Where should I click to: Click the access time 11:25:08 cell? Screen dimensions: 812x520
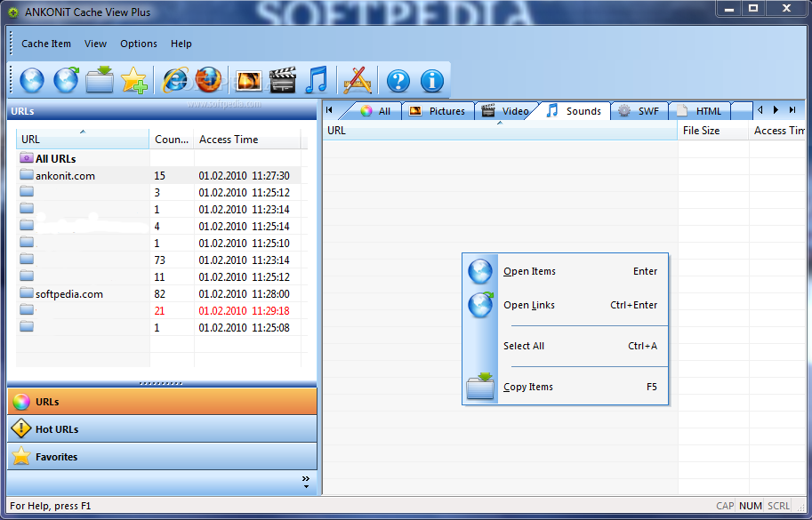(x=244, y=327)
